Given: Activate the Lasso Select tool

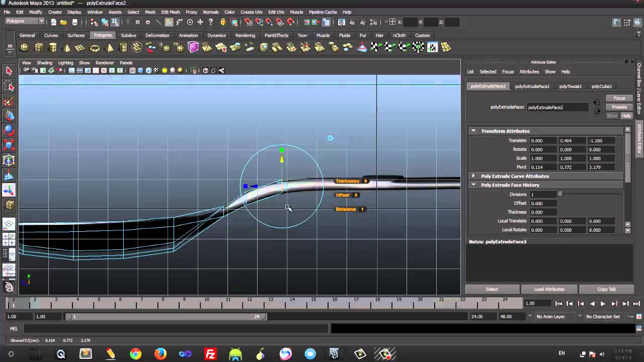Looking at the screenshot, I should pyautogui.click(x=9, y=86).
